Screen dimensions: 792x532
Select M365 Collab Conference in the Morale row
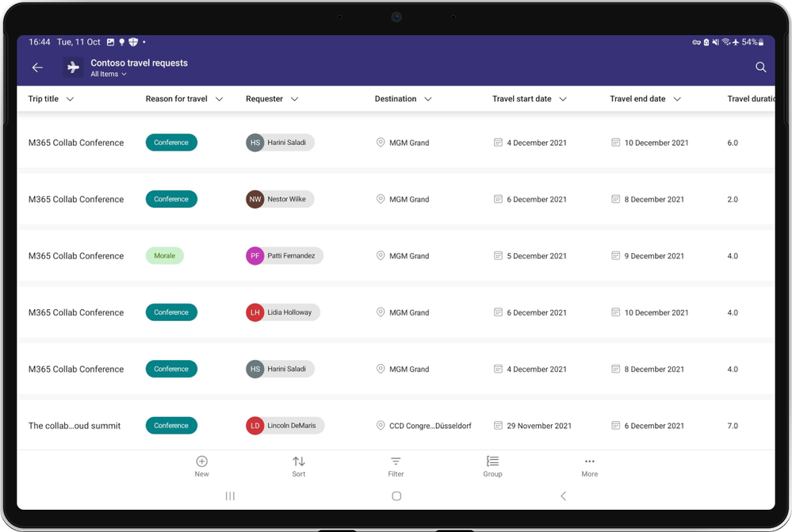pyautogui.click(x=76, y=255)
